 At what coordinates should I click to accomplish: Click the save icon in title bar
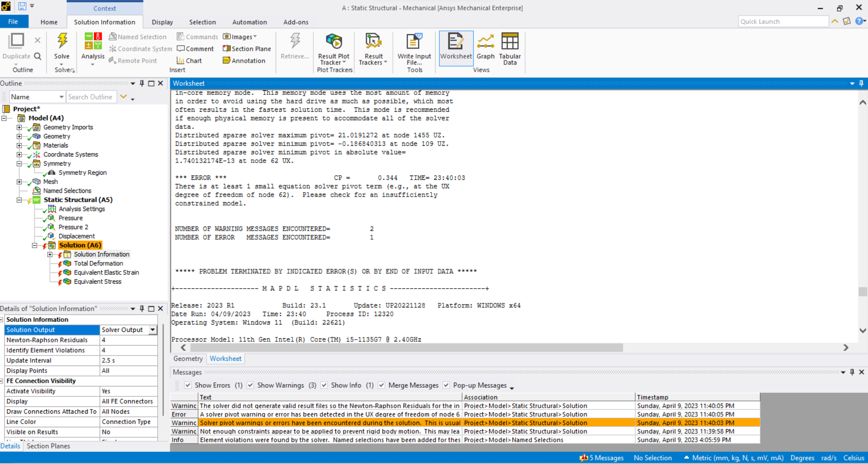tap(22, 6)
